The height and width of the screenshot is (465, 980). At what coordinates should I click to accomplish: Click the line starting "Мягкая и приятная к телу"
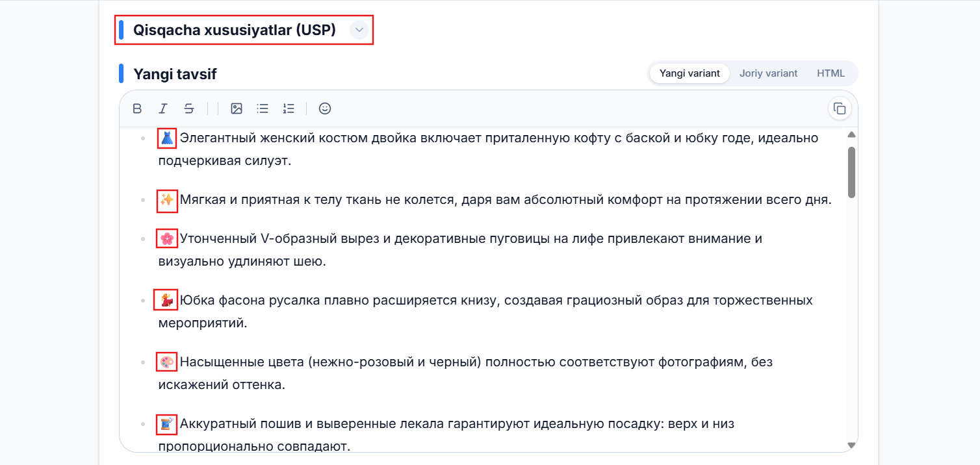(x=495, y=199)
